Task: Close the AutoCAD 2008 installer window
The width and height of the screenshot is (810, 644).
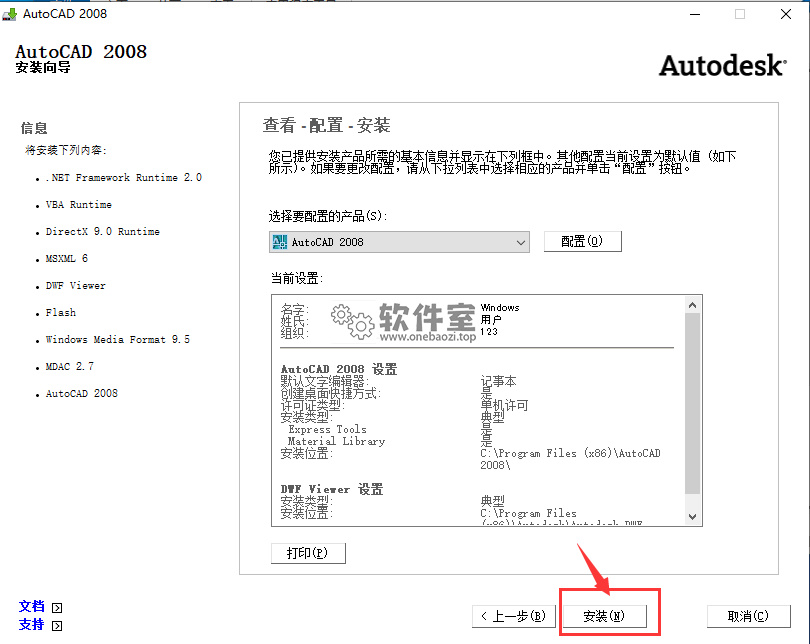Action: click(x=786, y=14)
